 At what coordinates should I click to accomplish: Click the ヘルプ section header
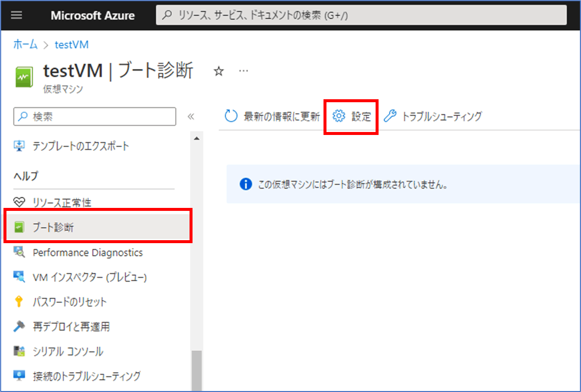26,176
